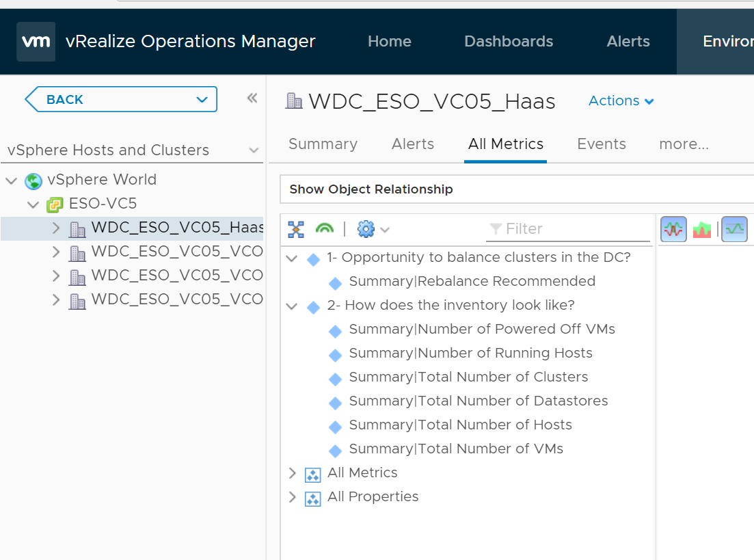Open the Dashboards menu
This screenshot has width=754, height=560.
click(509, 42)
